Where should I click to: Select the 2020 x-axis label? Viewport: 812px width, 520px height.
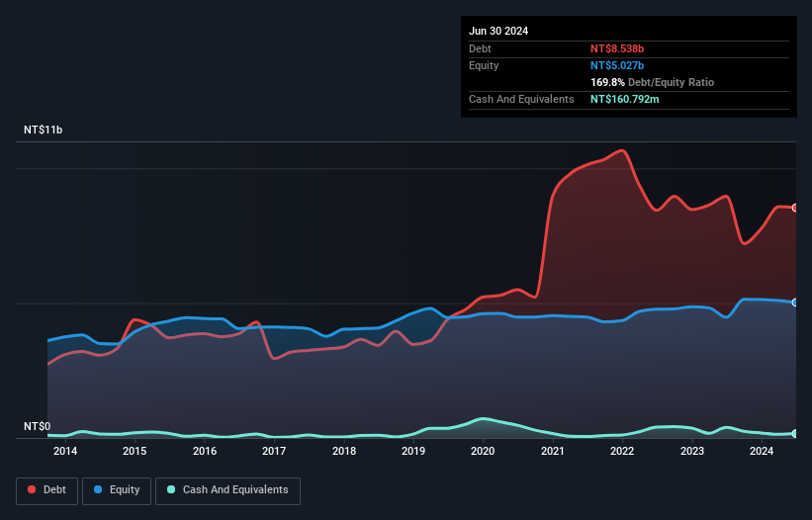tap(483, 451)
